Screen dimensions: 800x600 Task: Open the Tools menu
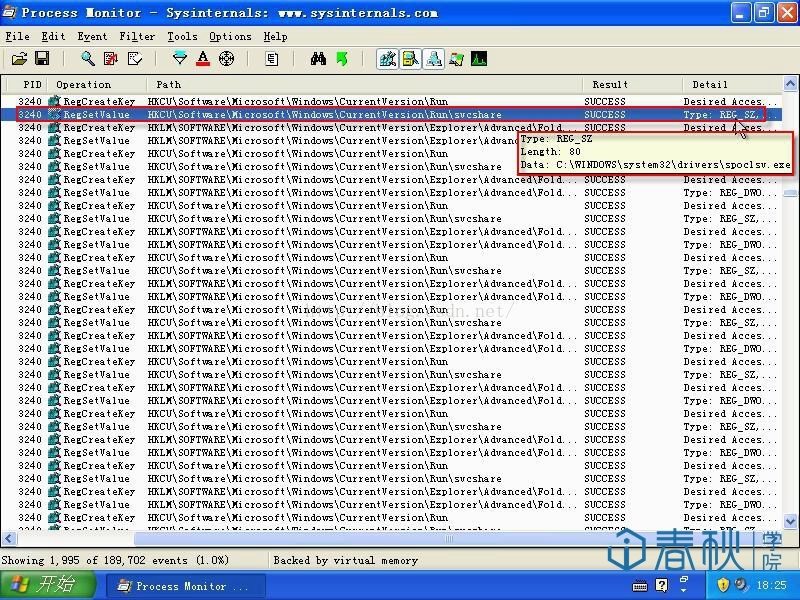(x=182, y=36)
